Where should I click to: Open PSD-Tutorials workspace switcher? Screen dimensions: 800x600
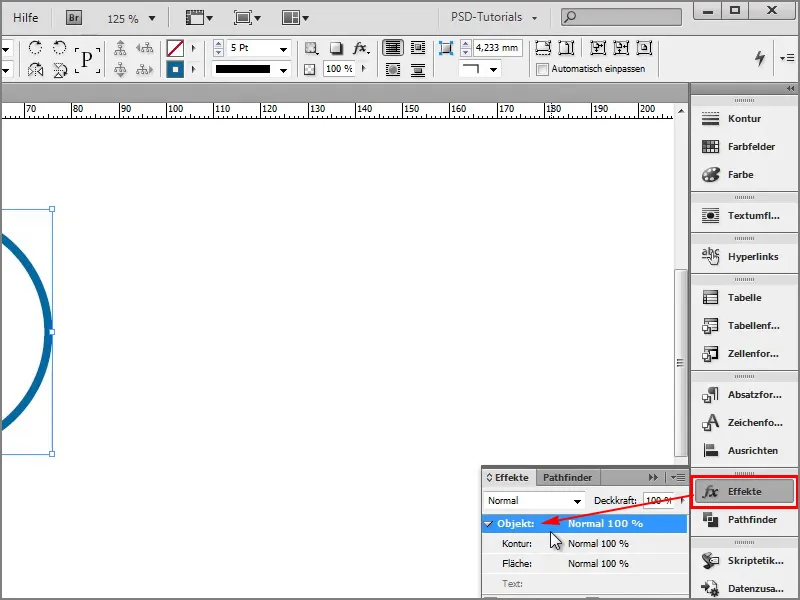point(494,17)
